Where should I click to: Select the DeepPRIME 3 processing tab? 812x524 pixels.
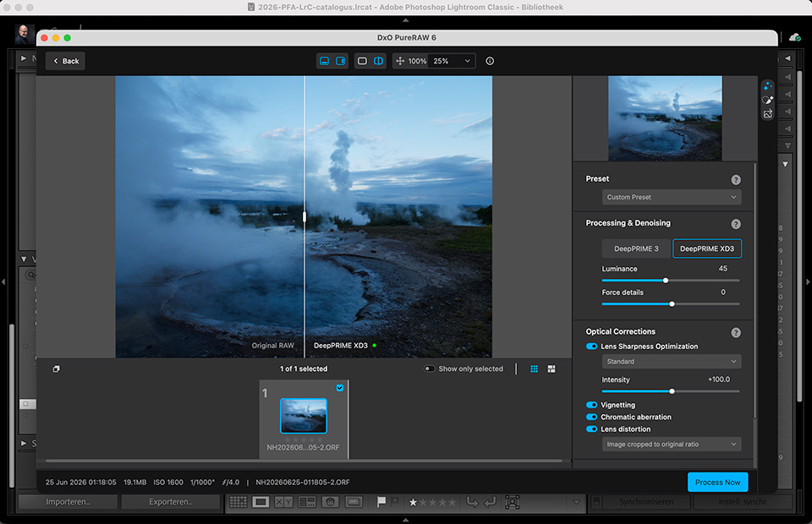coord(636,248)
